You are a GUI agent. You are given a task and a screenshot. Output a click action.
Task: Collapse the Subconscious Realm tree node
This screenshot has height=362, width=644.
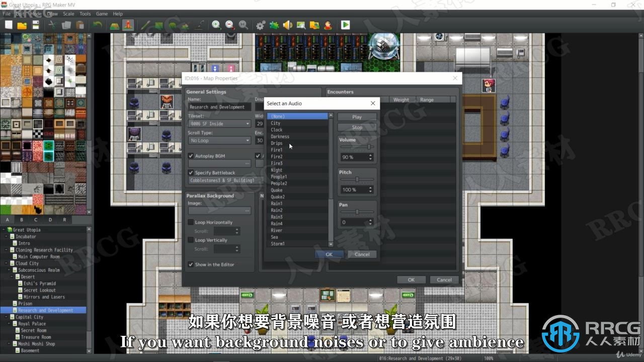coord(10,270)
